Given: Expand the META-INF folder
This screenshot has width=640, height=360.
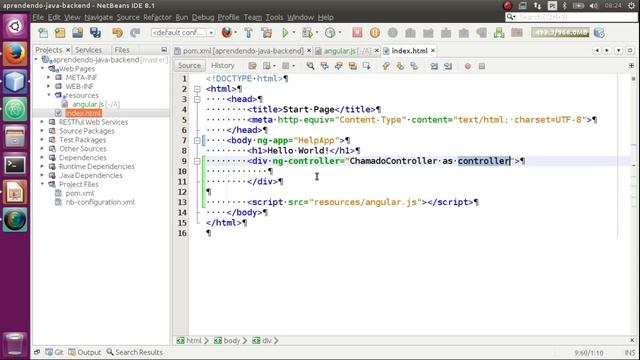Looking at the screenshot, I should pos(49,77).
